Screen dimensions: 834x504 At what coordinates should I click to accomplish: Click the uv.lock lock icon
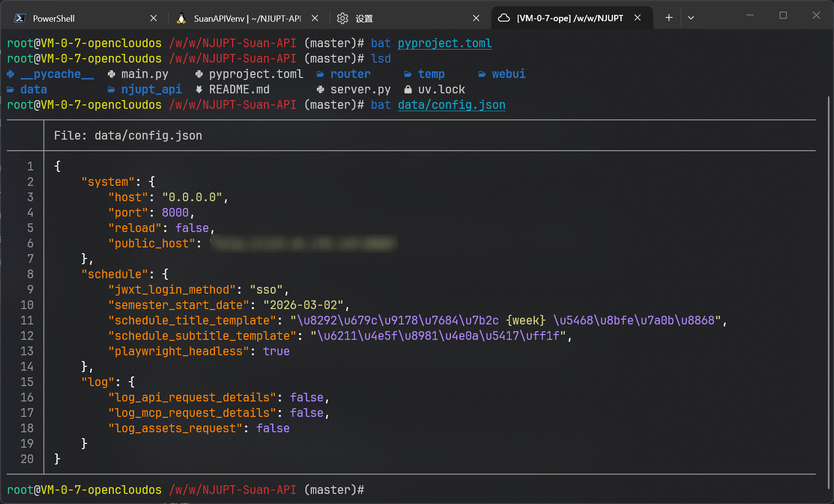tap(408, 90)
